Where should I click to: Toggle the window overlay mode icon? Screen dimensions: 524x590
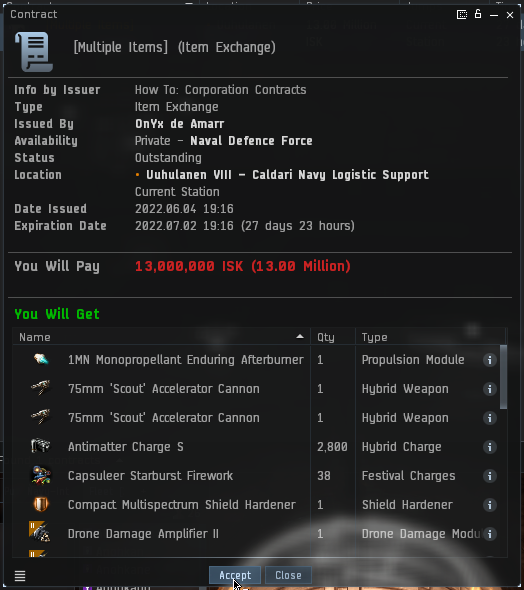462,15
